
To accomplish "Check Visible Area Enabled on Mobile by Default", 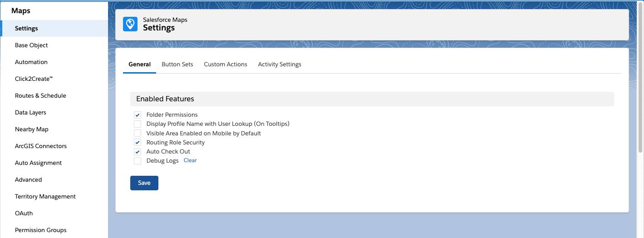I will tap(138, 133).
